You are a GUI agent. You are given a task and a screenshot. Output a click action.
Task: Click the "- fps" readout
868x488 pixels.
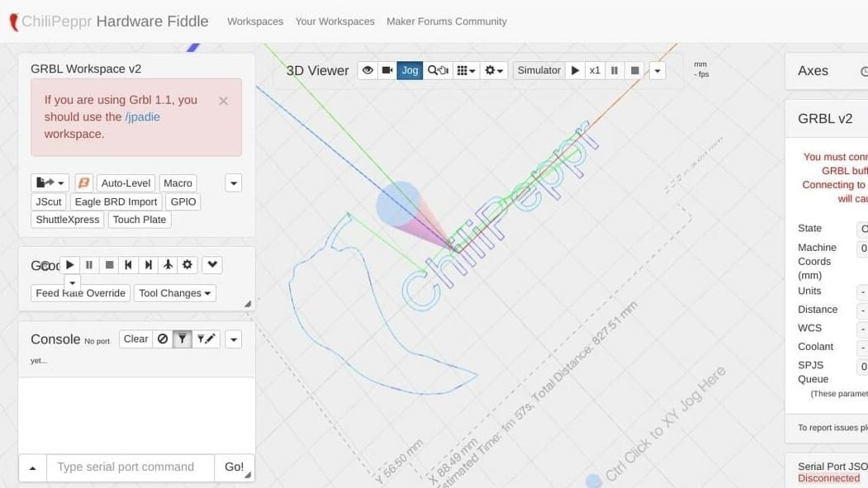point(701,74)
